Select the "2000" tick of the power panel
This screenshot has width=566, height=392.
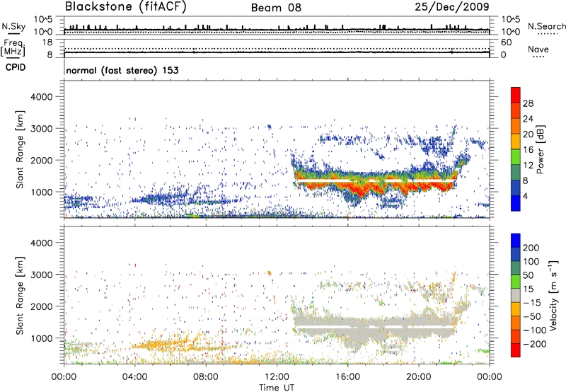pos(41,160)
